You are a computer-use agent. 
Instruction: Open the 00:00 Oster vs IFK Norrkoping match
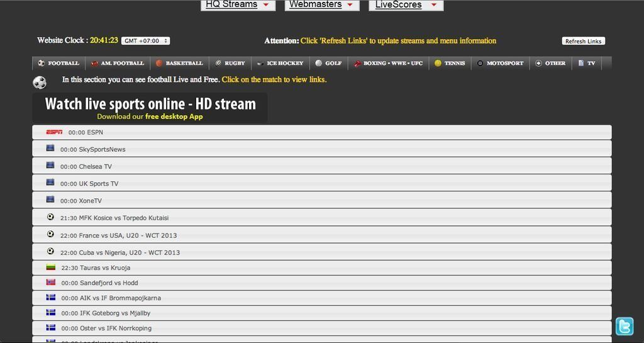coord(322,329)
